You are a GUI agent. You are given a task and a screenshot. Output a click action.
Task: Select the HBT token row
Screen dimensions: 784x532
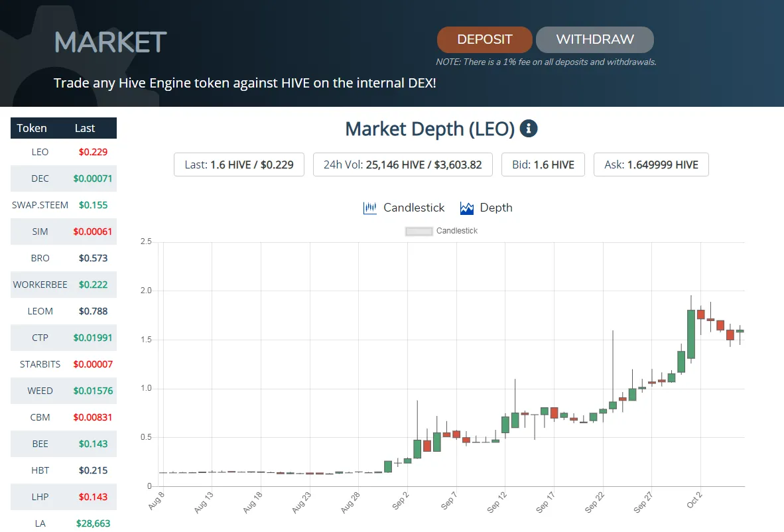click(64, 470)
